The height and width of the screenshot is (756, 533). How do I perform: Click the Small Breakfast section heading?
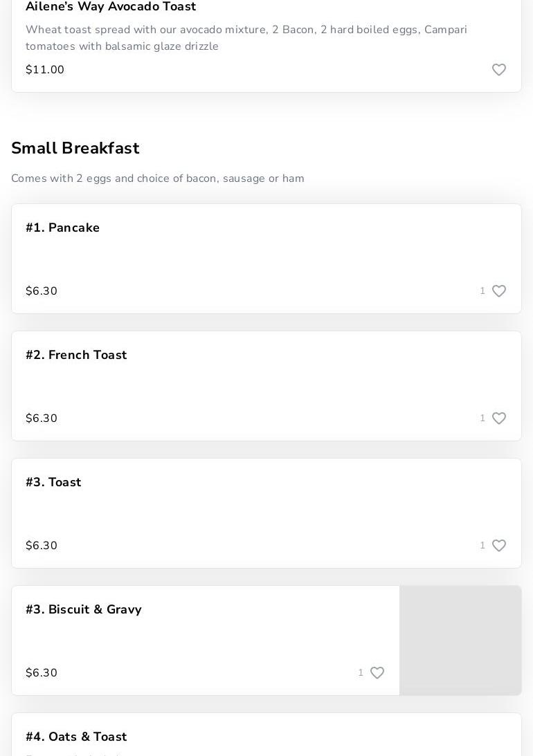pyautogui.click(x=75, y=148)
